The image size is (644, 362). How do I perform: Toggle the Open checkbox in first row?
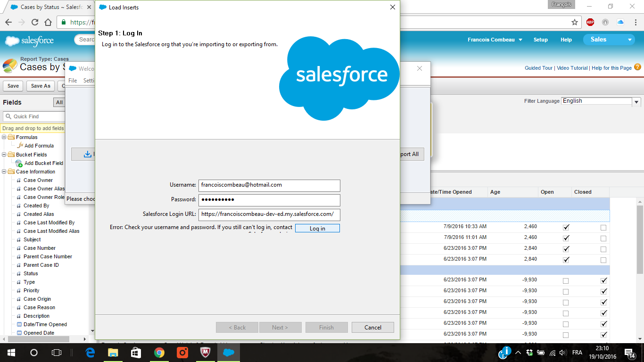pos(566,227)
